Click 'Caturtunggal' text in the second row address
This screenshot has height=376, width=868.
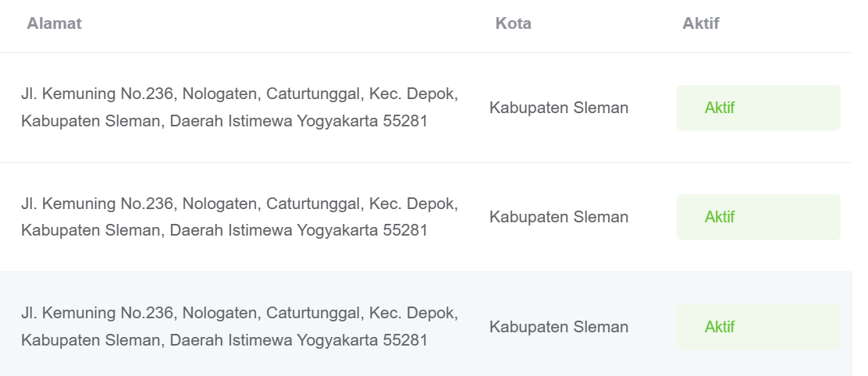tap(313, 204)
